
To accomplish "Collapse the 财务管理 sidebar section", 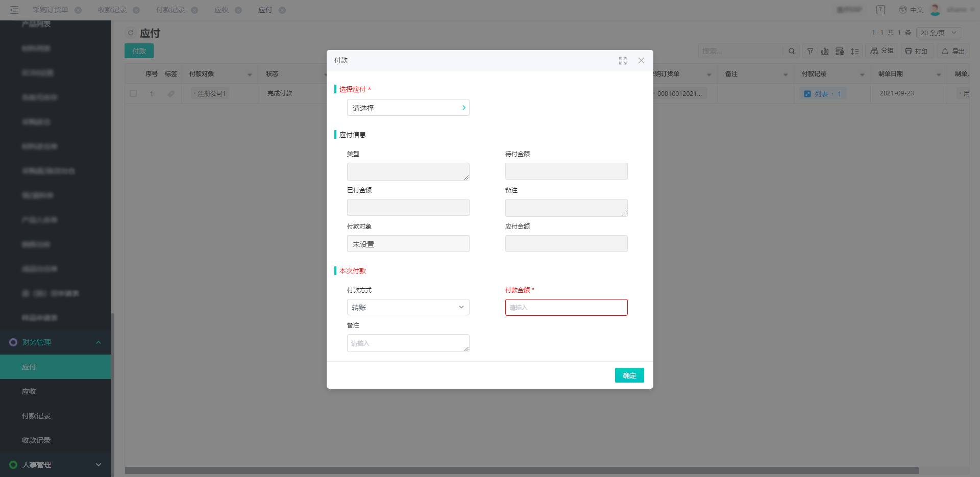I will click(55, 342).
